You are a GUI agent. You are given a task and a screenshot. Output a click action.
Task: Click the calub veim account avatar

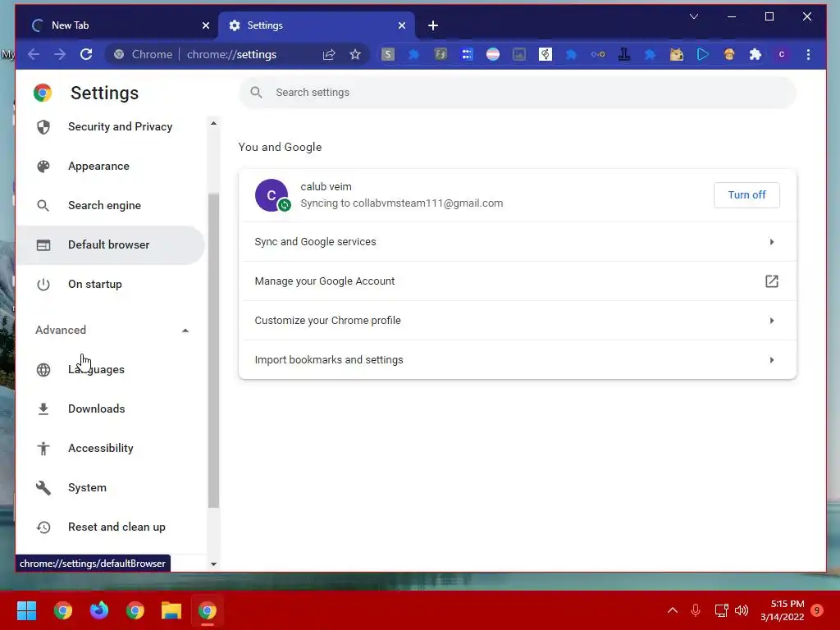[x=272, y=195]
